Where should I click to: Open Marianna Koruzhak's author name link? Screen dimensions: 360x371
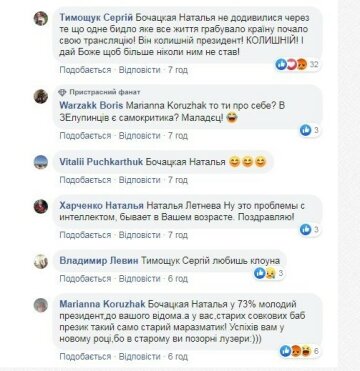pyautogui.click(x=102, y=304)
